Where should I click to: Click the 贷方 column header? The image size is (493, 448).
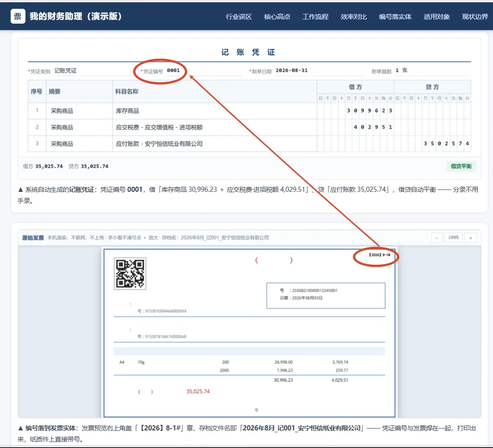pyautogui.click(x=432, y=87)
